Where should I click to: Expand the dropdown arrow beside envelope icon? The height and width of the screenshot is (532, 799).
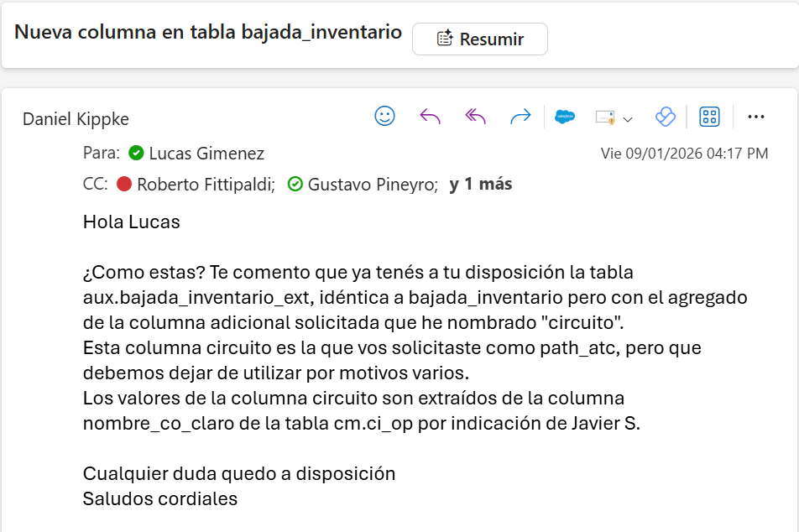[627, 118]
